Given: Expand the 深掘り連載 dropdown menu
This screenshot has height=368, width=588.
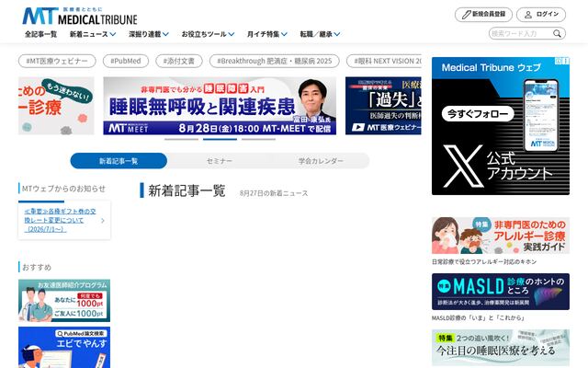Looking at the screenshot, I should coord(149,34).
